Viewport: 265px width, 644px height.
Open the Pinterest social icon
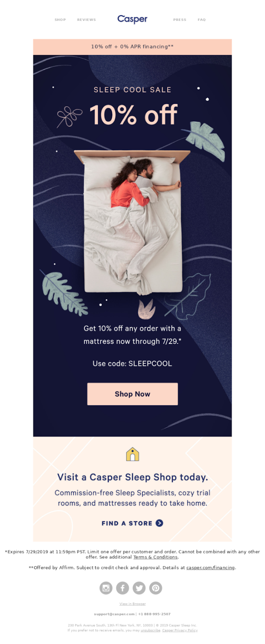coord(155,588)
